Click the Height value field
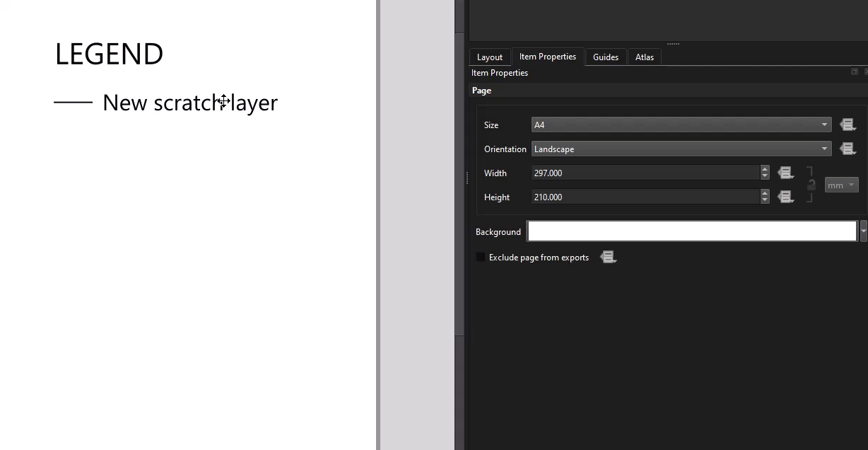The image size is (868, 450). (645, 197)
